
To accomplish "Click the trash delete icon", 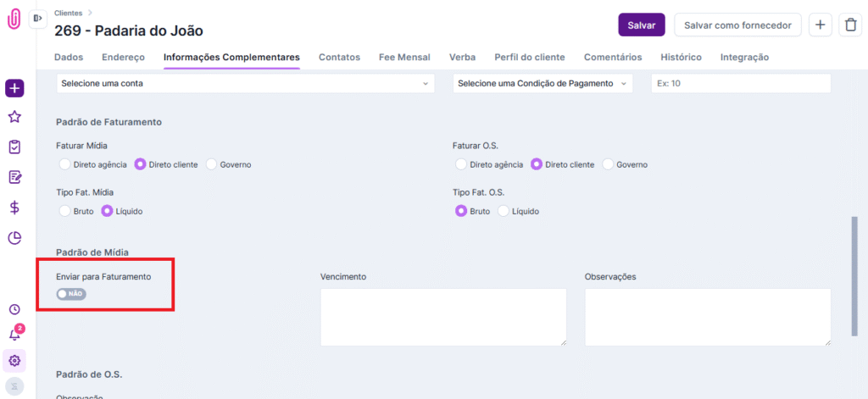I will tap(850, 25).
